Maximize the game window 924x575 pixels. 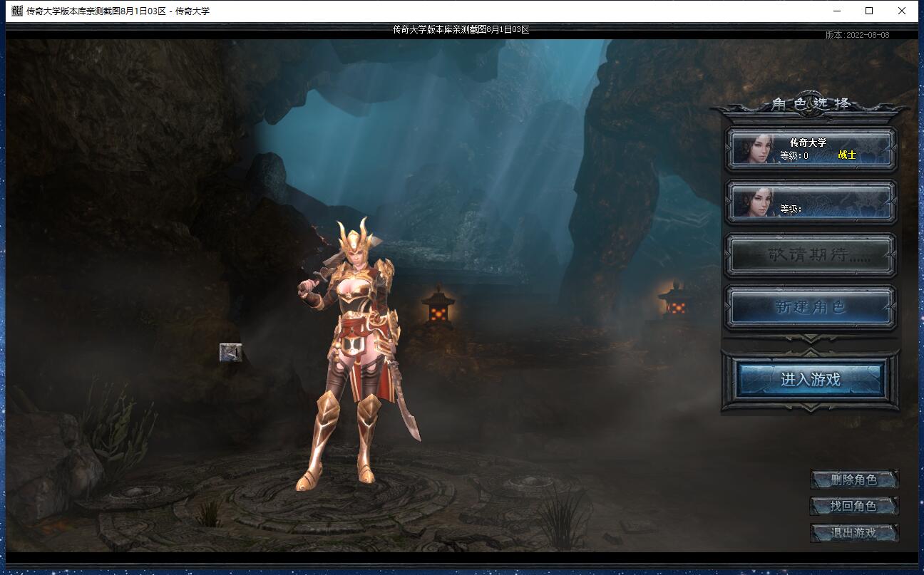pyautogui.click(x=869, y=11)
